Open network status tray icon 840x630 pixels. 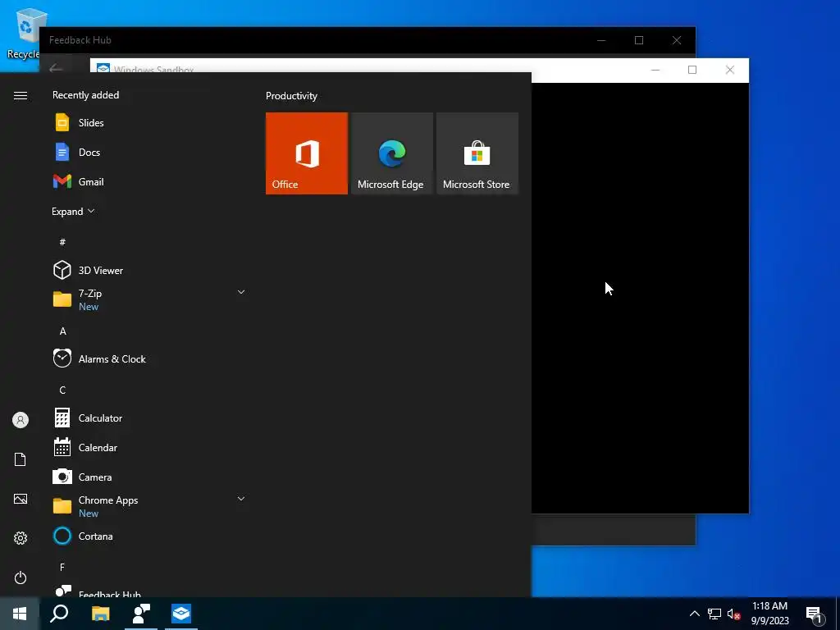coord(714,614)
